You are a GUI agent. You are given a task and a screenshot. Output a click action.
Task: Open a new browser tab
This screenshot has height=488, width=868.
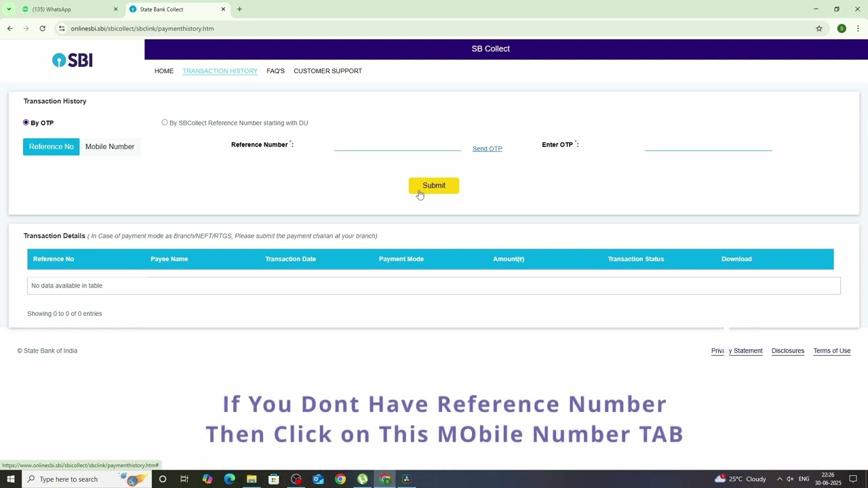[239, 9]
